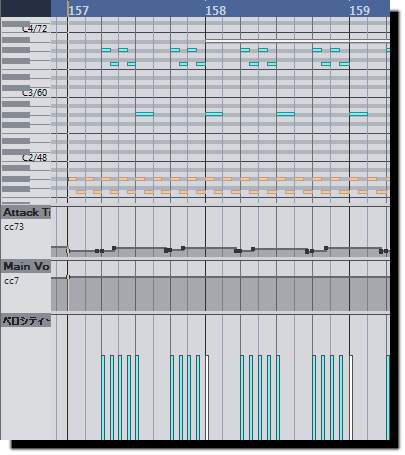Select the first orange note at measure 157
Screen dimensions: 405x455
click(73, 179)
